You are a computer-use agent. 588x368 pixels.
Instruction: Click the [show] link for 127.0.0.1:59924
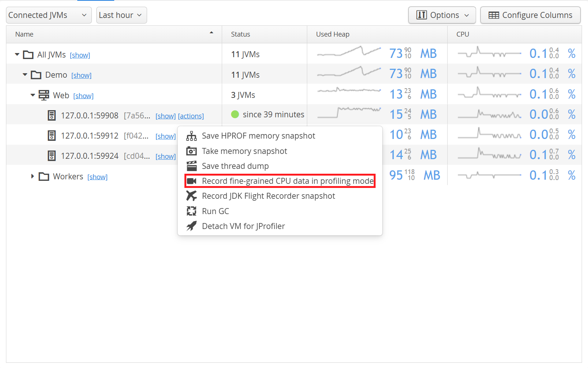pos(166,157)
